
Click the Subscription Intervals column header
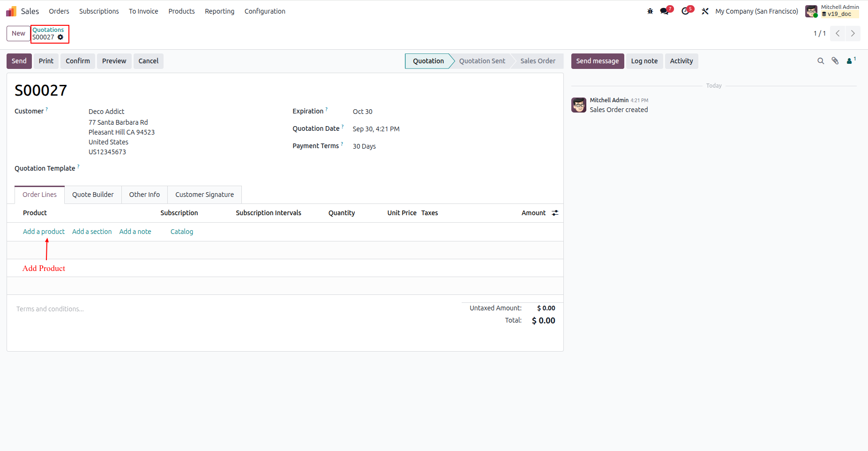268,213
